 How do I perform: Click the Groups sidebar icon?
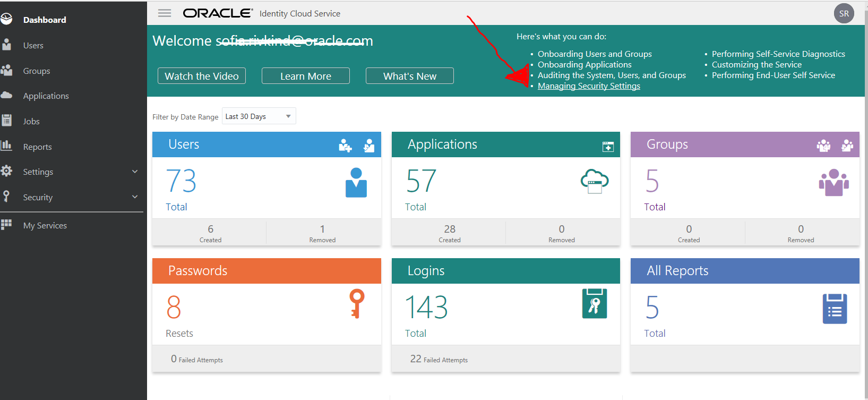tap(6, 70)
